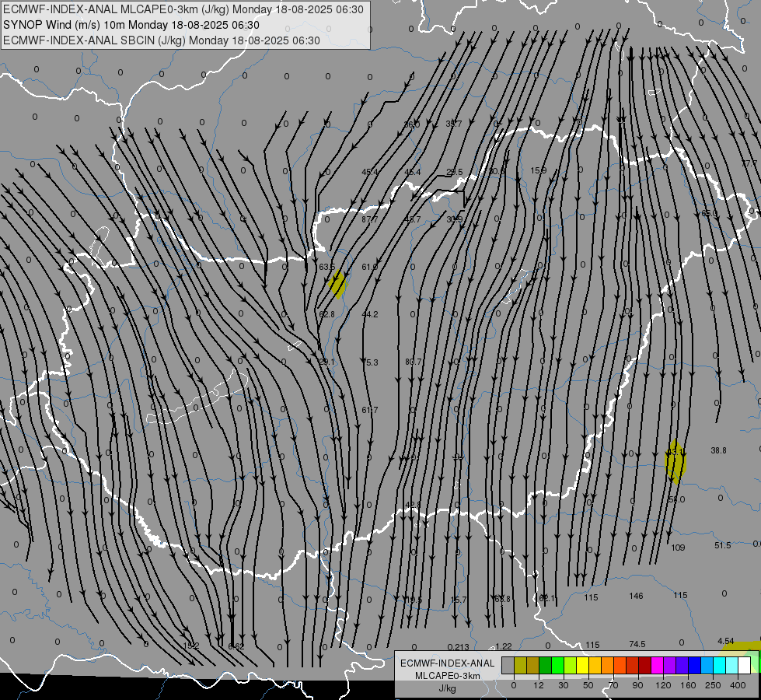The width and height of the screenshot is (761, 700).
Task: Click the 0.213 grid value
Action: (458, 647)
